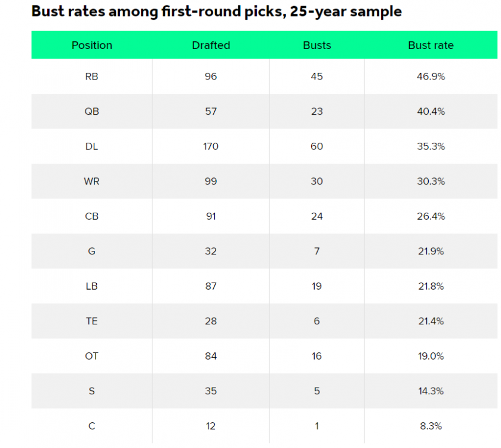The height and width of the screenshot is (448, 501).
Task: Click the C bust rate 8.3%
Action: click(431, 426)
